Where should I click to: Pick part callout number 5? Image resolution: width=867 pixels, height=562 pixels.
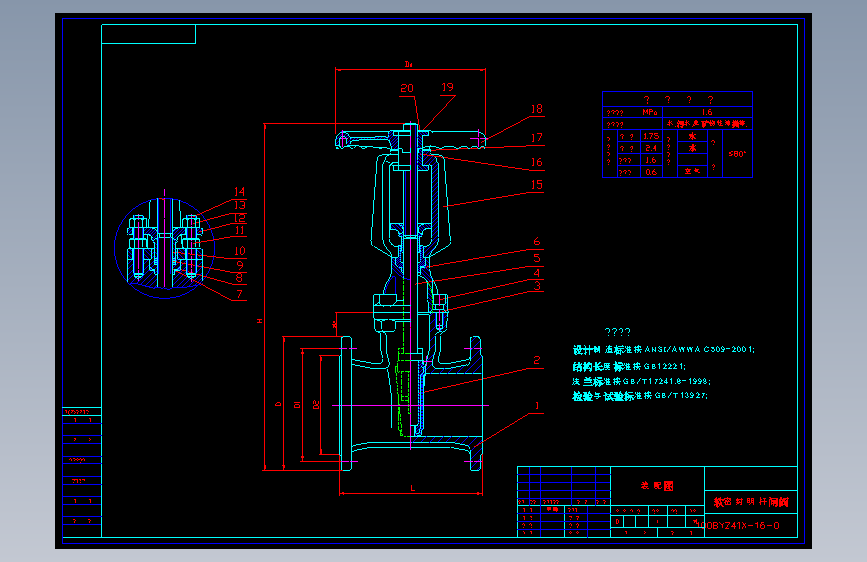tap(536, 258)
